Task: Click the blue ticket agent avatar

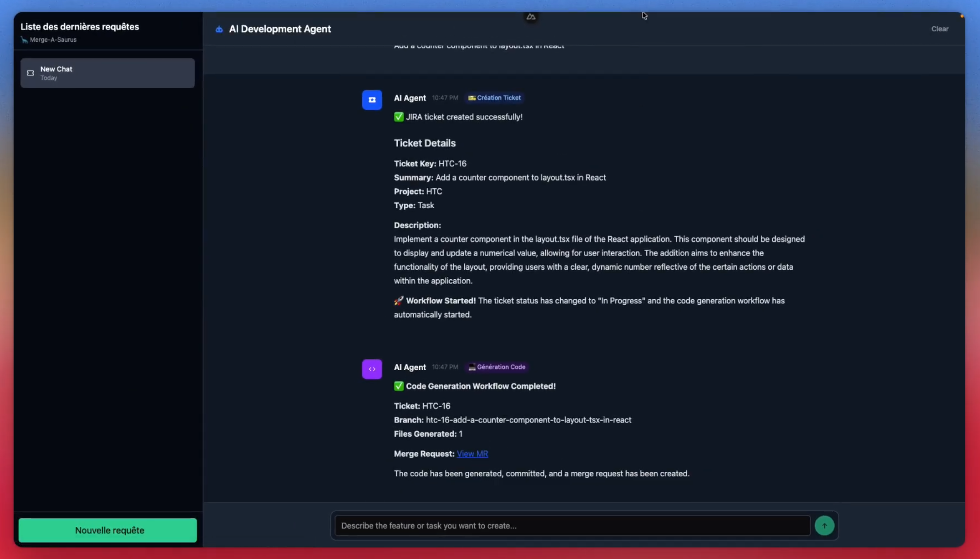Action: click(372, 100)
